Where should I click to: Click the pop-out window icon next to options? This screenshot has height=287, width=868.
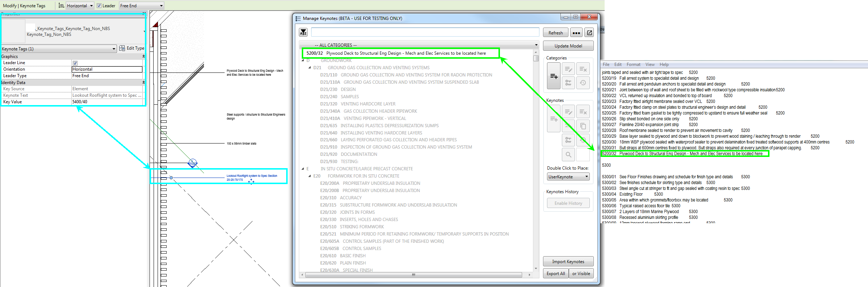pyautogui.click(x=589, y=33)
